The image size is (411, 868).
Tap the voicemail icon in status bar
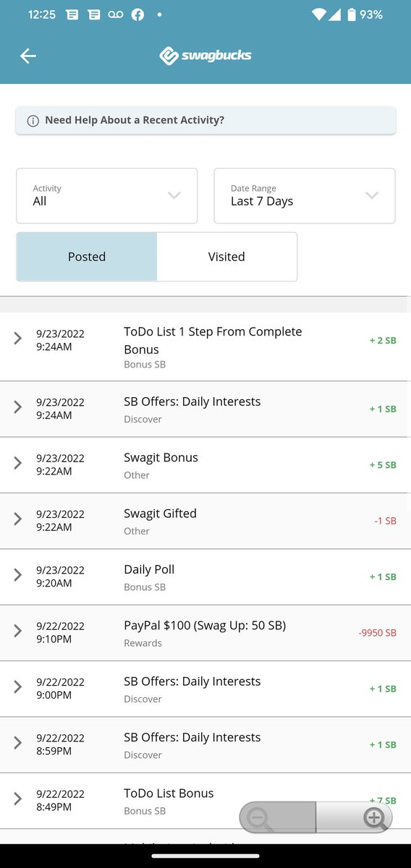tap(115, 14)
